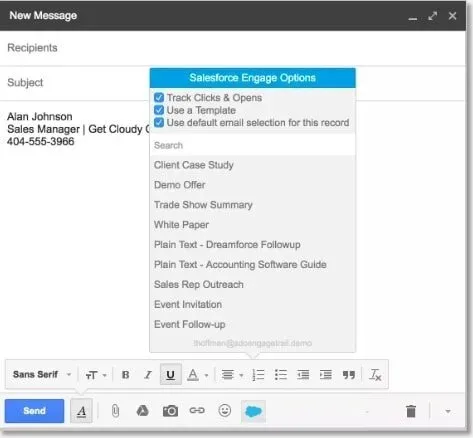Send the message
The height and width of the screenshot is (438, 473).
point(34,411)
